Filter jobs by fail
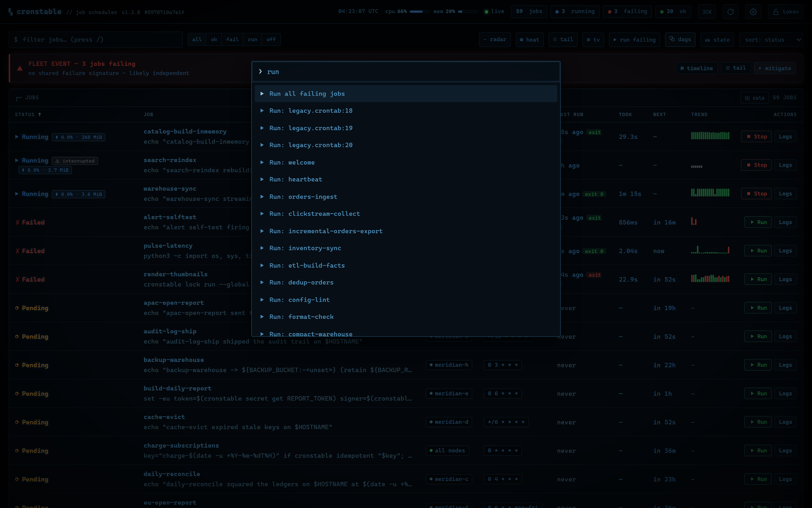812x508 pixels. point(232,40)
